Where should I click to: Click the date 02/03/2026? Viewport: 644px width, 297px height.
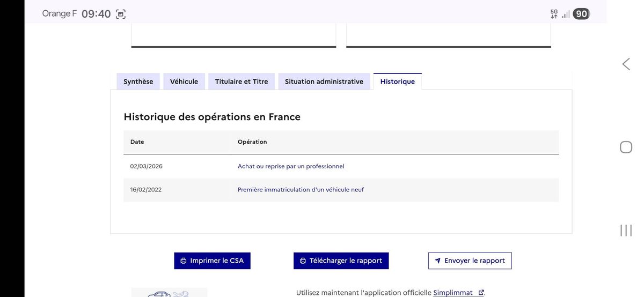point(146,166)
